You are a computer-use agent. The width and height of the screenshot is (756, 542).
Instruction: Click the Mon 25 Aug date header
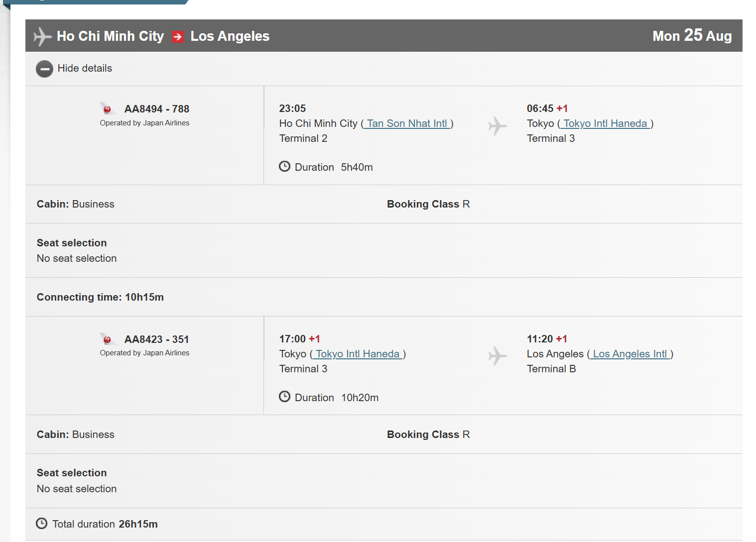coord(692,36)
